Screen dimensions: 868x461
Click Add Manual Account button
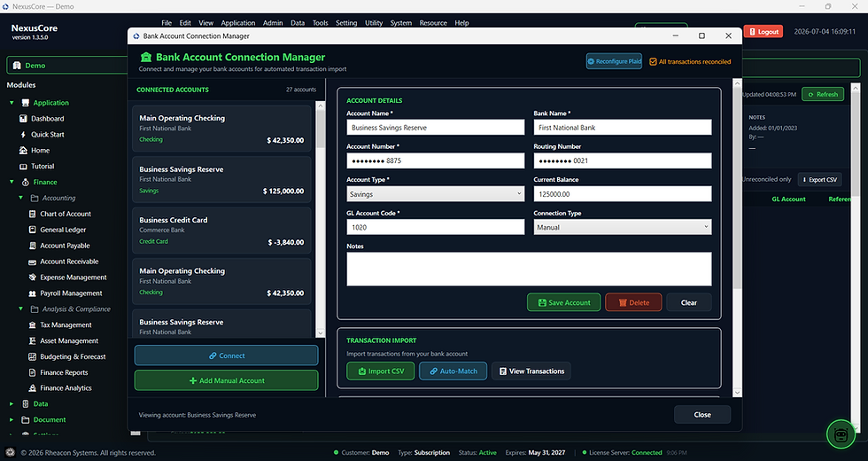point(227,380)
